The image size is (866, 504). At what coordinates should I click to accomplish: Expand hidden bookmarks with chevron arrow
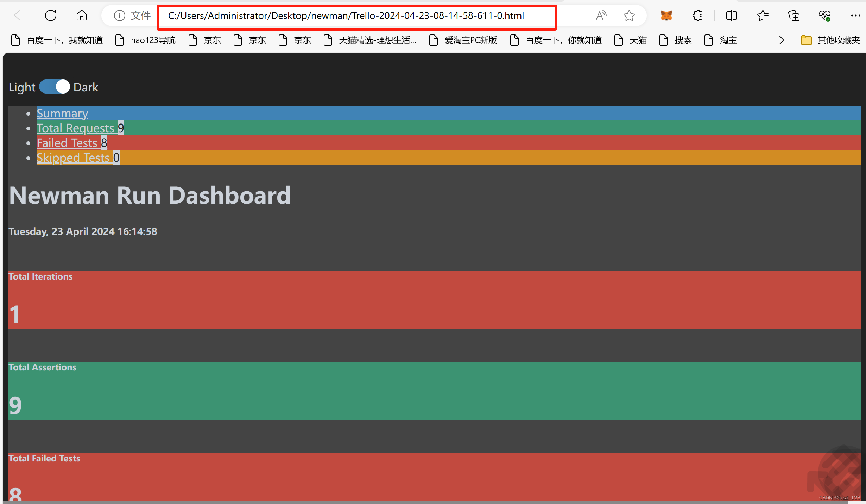pyautogui.click(x=782, y=40)
